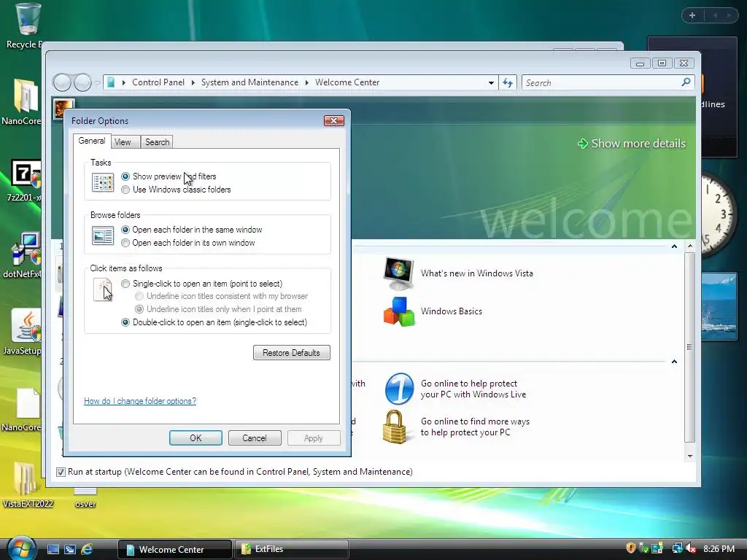Click the taskbar clock showing 8:26 PM
The width and height of the screenshot is (747, 560).
(x=719, y=549)
